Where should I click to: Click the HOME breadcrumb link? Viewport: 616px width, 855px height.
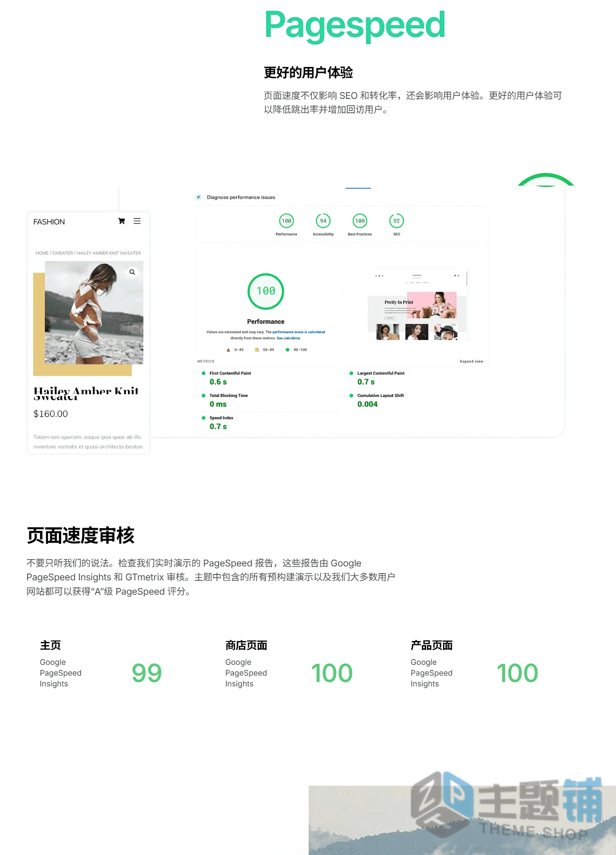[x=42, y=253]
